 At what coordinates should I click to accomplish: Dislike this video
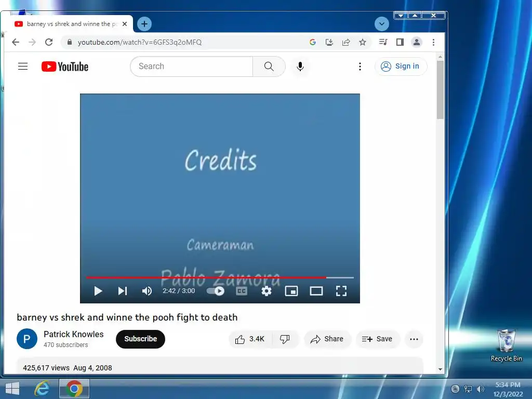coord(285,339)
